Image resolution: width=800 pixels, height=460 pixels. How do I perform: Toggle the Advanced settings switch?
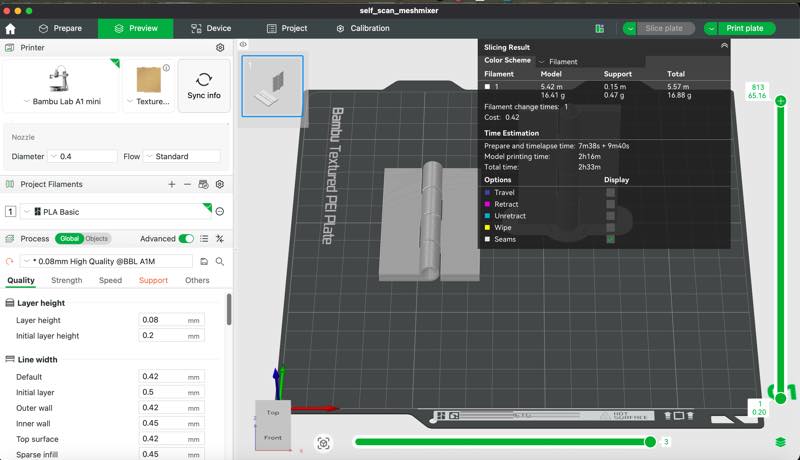pyautogui.click(x=186, y=239)
